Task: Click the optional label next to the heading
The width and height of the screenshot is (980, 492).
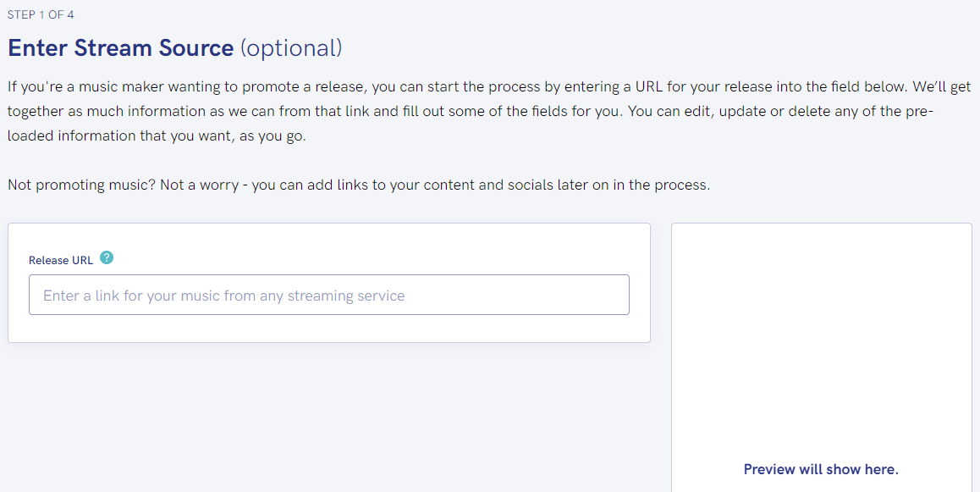Action: tap(291, 48)
